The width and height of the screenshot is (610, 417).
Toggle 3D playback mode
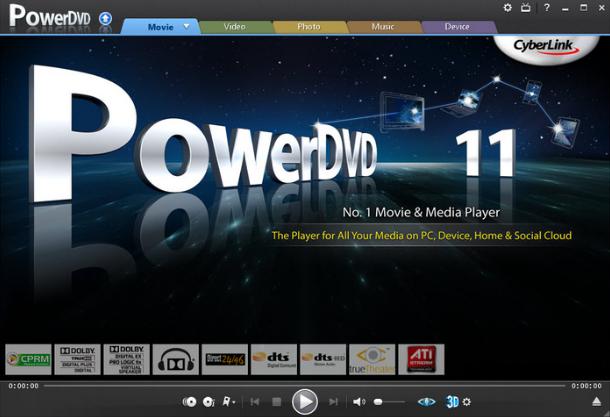452,402
